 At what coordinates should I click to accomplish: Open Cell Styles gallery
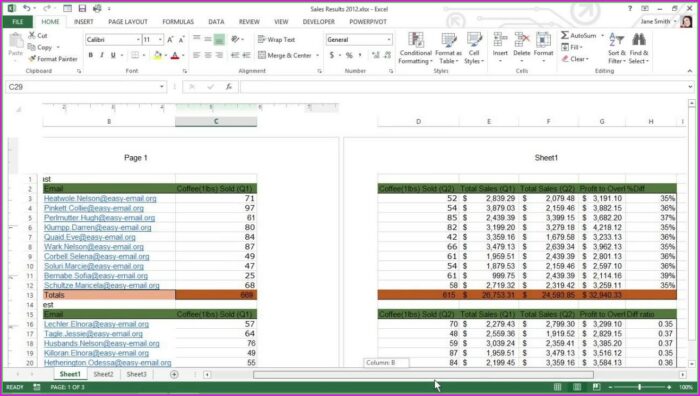[474, 48]
